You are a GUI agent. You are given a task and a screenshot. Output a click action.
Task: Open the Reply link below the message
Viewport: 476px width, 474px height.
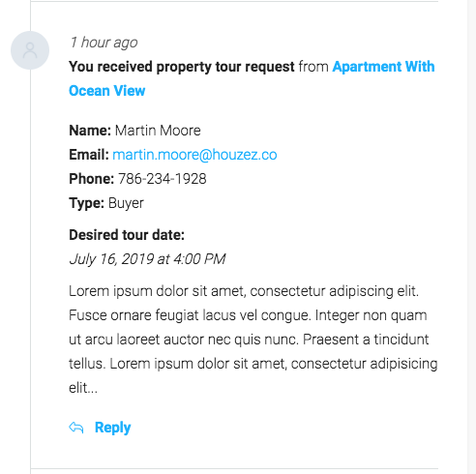coord(112,428)
